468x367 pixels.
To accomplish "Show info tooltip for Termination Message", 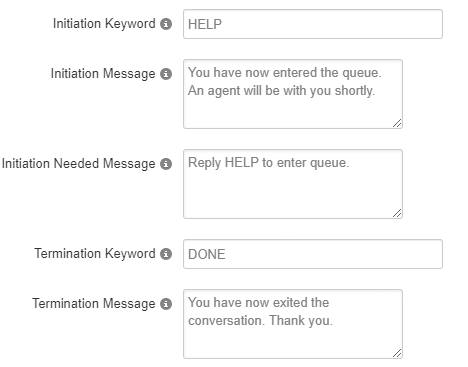I will click(166, 304).
